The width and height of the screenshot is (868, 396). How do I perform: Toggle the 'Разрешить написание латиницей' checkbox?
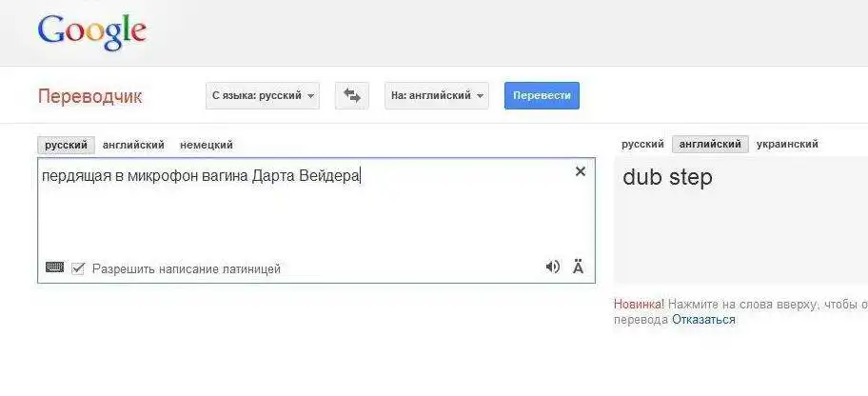78,268
